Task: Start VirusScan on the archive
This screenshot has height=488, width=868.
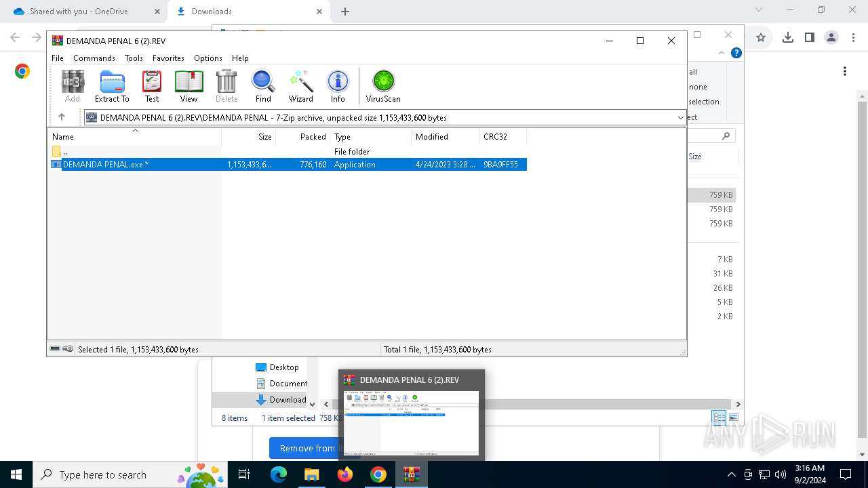Action: (x=383, y=86)
